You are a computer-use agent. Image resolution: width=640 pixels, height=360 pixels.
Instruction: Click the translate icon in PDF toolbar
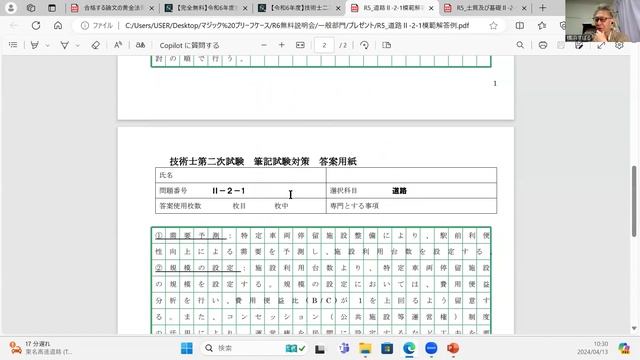pos(140,45)
